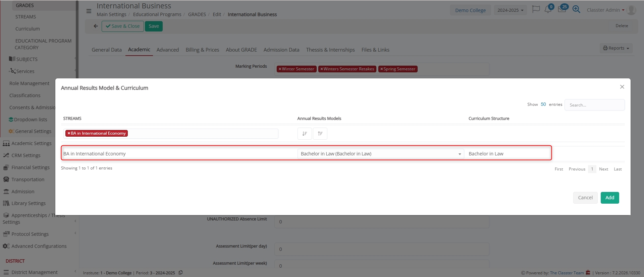This screenshot has height=277, width=644.
Task: Remove the Winter Semester marking period tag
Action: coord(280,69)
